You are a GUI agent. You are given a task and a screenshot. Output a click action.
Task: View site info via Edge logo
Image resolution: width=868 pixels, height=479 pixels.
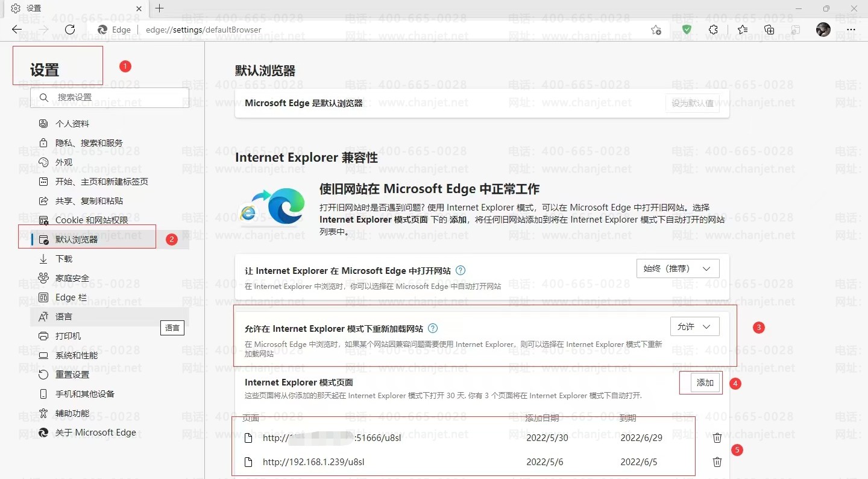114,30
